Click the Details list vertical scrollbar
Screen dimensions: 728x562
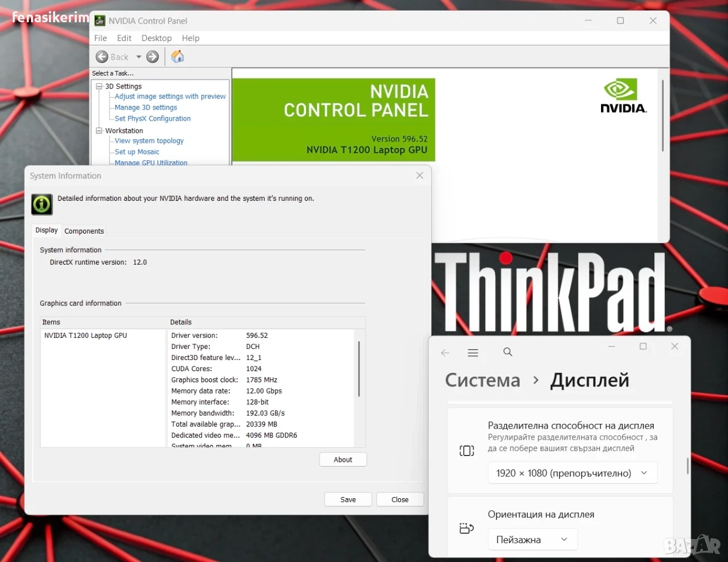point(359,369)
